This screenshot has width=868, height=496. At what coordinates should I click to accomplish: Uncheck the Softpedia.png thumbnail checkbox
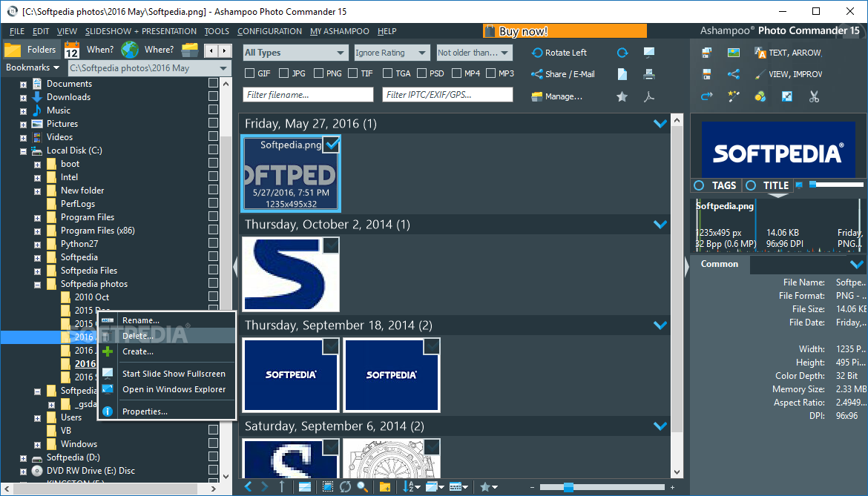332,145
